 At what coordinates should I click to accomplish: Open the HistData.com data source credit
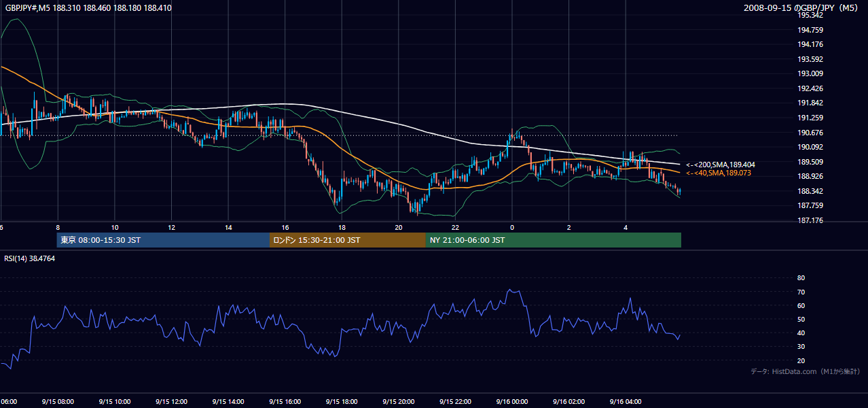805,371
